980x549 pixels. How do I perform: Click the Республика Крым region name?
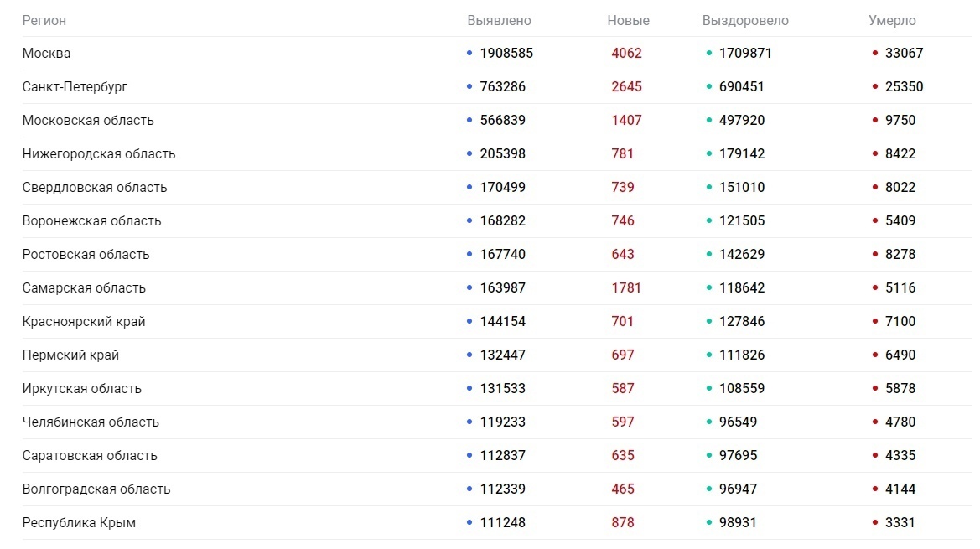tap(79, 522)
